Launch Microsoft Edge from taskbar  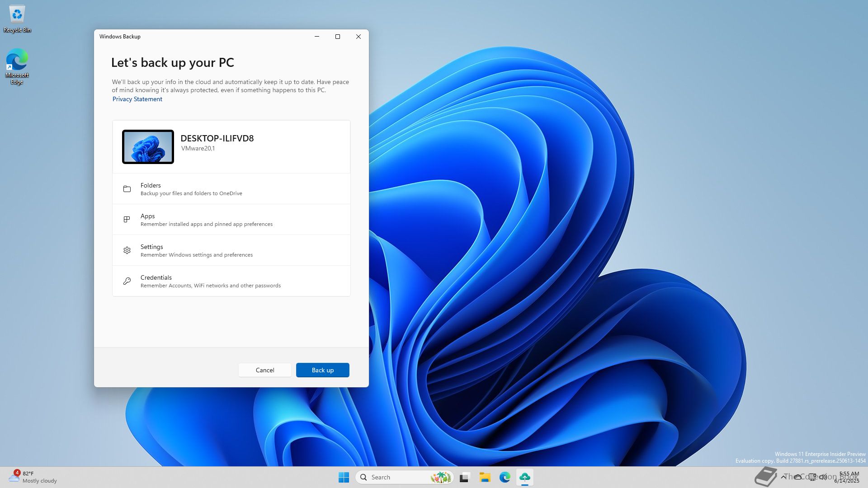(505, 477)
